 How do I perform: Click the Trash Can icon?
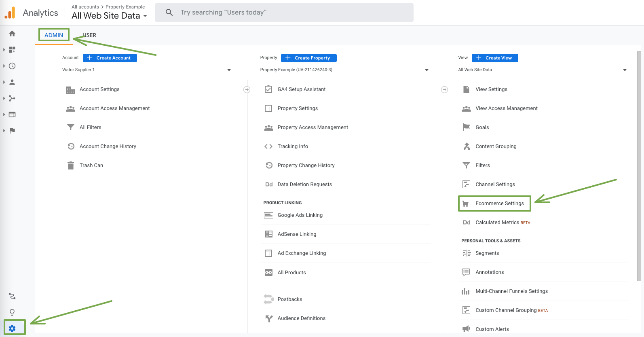71,165
